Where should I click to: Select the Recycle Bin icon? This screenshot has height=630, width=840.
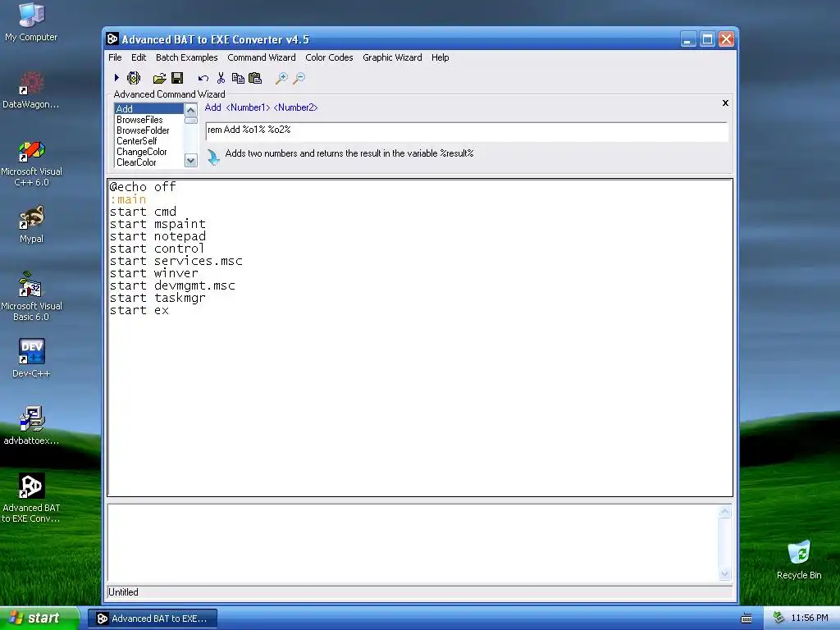tap(799, 559)
